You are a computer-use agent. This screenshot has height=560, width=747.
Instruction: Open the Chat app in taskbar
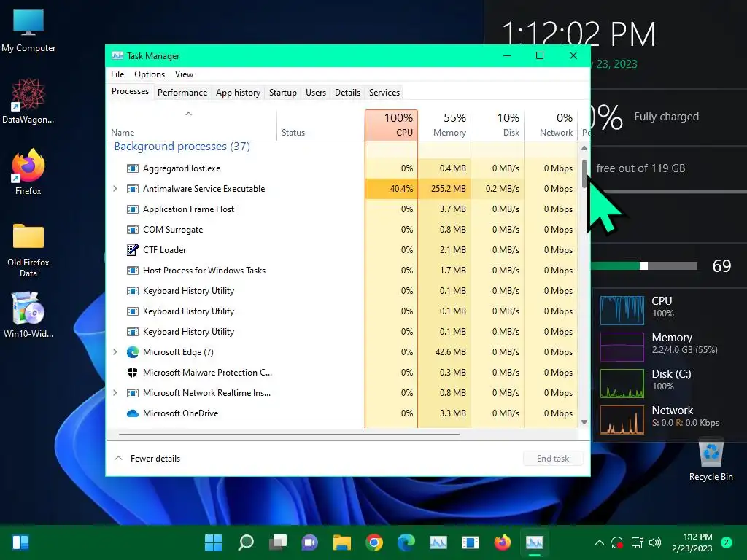309,542
